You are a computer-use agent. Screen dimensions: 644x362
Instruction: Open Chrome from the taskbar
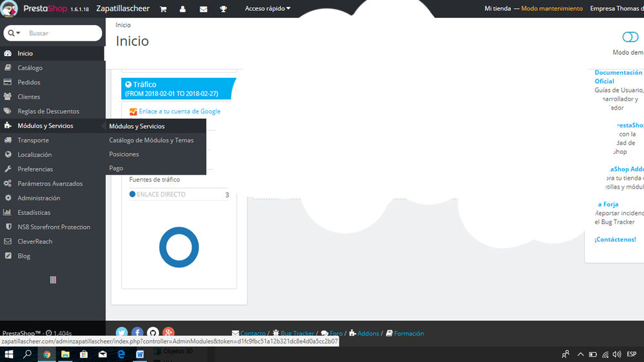coord(47,354)
